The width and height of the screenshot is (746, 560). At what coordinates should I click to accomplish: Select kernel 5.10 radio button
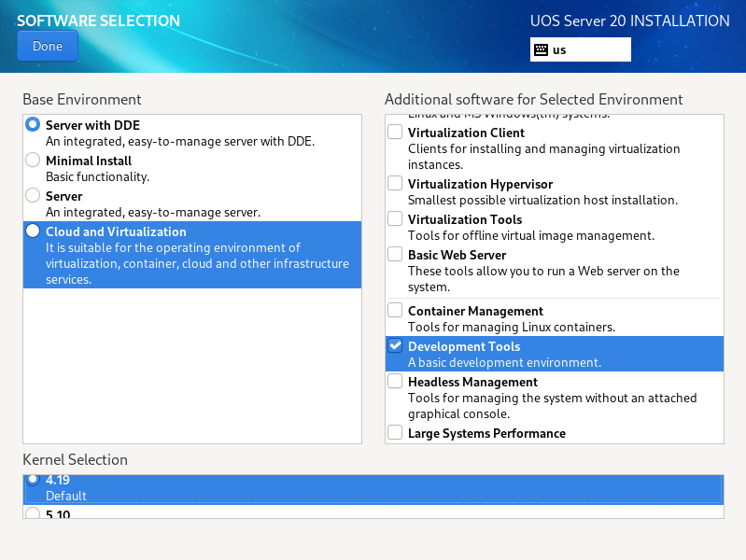click(33, 513)
